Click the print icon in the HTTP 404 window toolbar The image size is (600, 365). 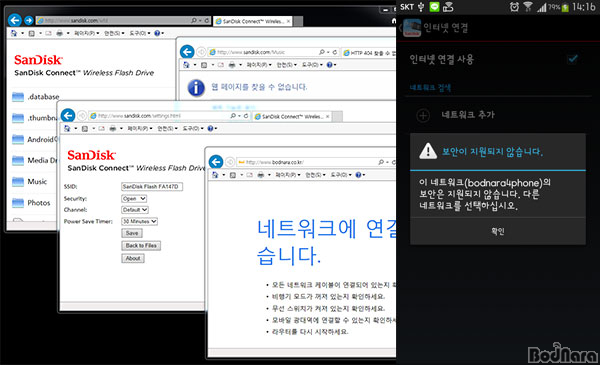pos(232,65)
